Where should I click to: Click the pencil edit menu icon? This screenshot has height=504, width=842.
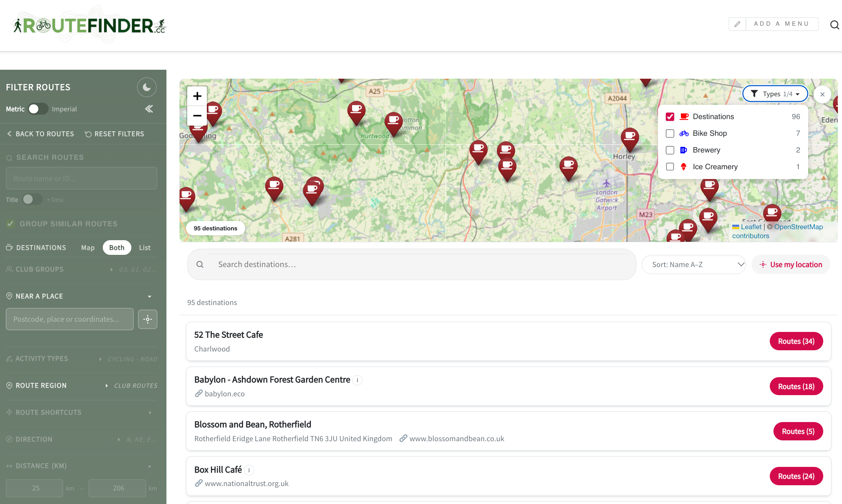[x=737, y=24]
